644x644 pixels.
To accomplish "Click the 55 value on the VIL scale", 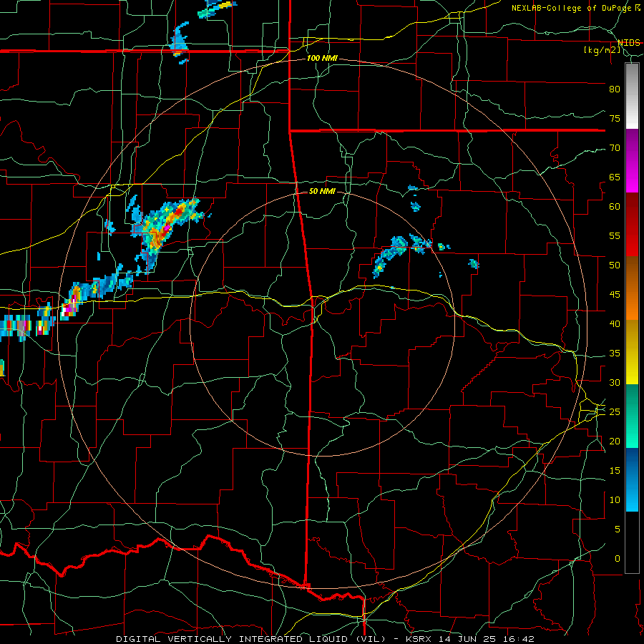I will click(x=615, y=236).
